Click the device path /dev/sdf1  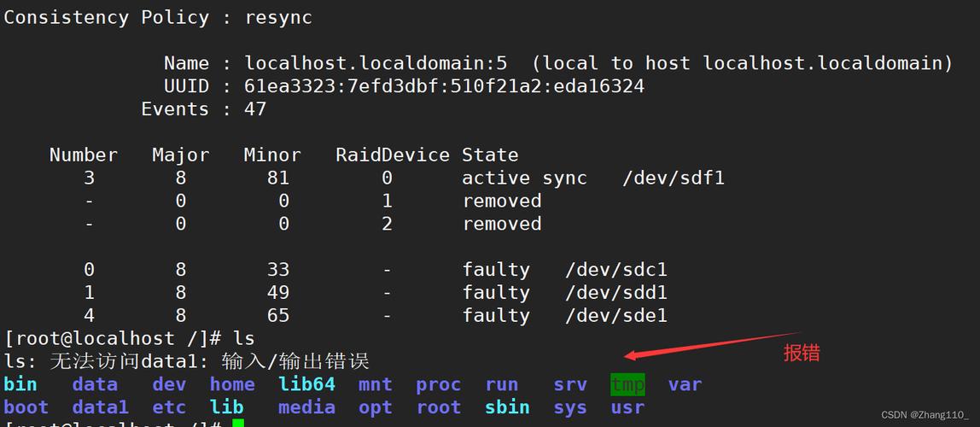(674, 178)
